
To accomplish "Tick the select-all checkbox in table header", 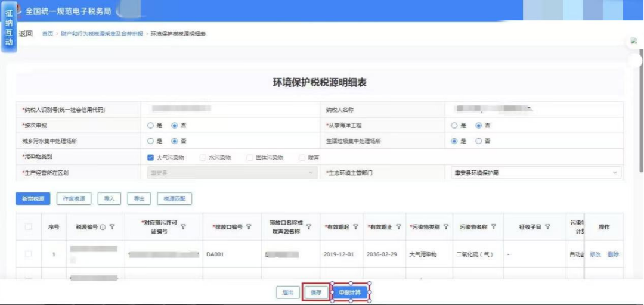I will point(28,227).
